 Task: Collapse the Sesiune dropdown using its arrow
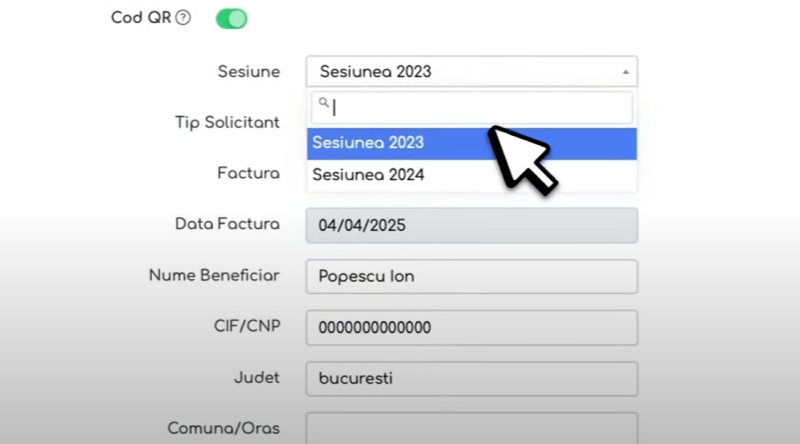coord(625,72)
